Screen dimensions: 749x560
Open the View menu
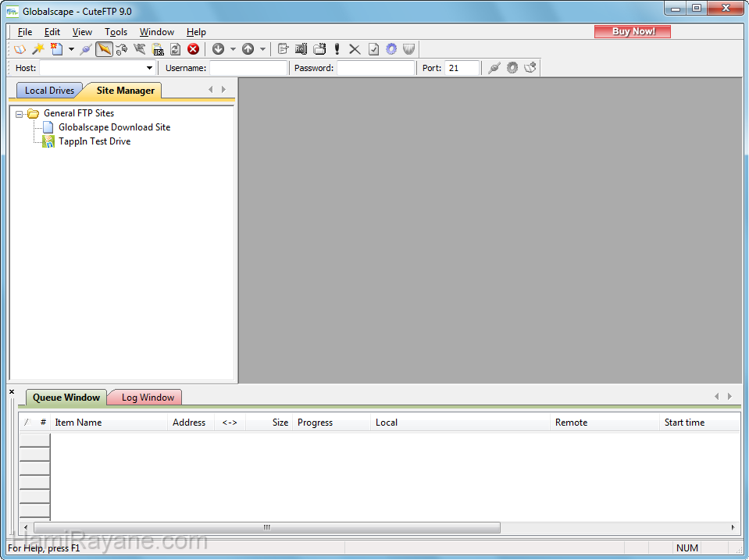click(82, 32)
